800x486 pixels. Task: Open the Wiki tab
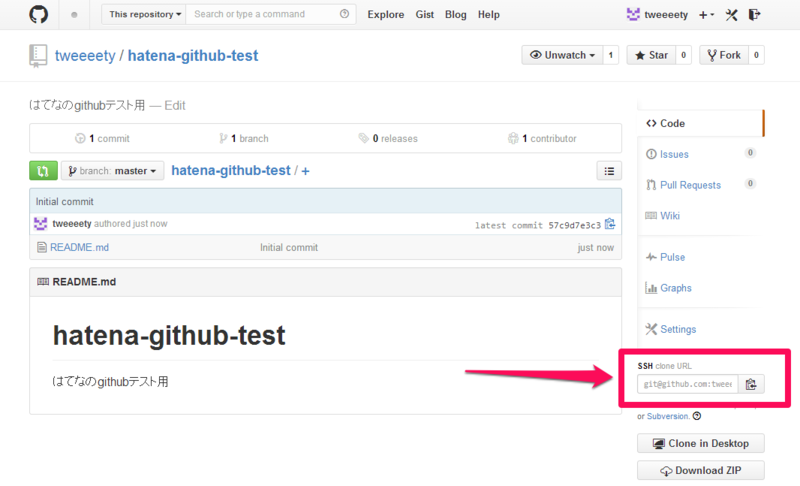coord(669,216)
